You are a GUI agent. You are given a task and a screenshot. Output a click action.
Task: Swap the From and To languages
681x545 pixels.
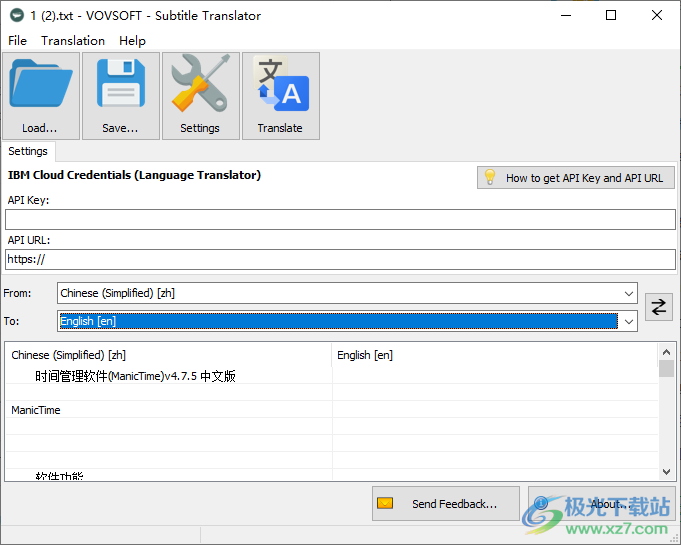658,307
